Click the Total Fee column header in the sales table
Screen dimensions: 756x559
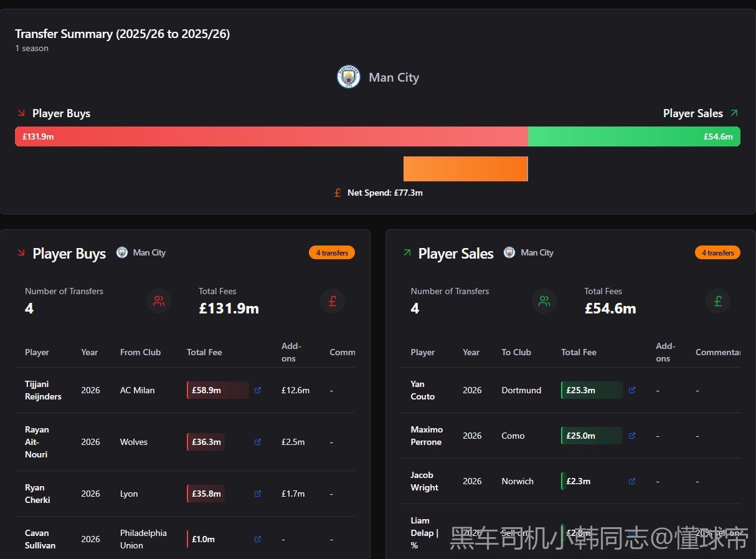tap(579, 352)
